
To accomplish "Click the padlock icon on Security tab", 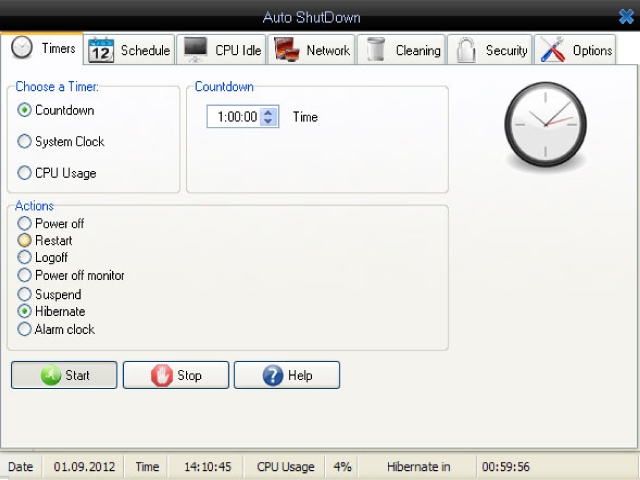I will point(466,50).
